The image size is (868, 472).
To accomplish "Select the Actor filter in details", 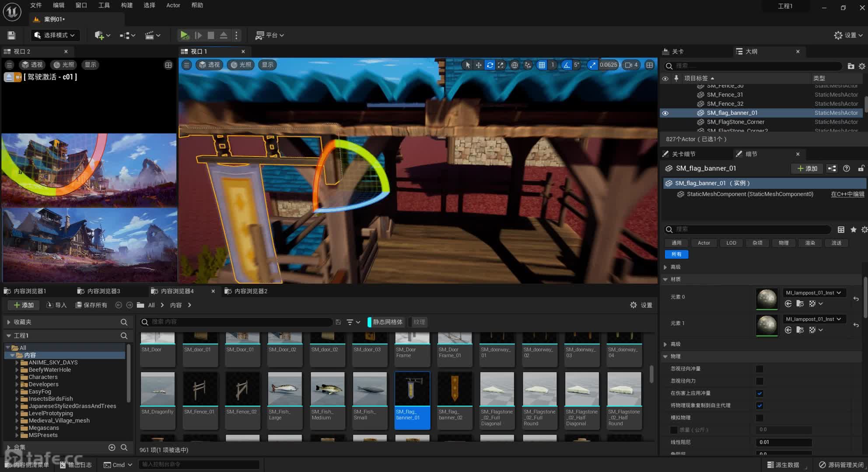I will pyautogui.click(x=703, y=243).
